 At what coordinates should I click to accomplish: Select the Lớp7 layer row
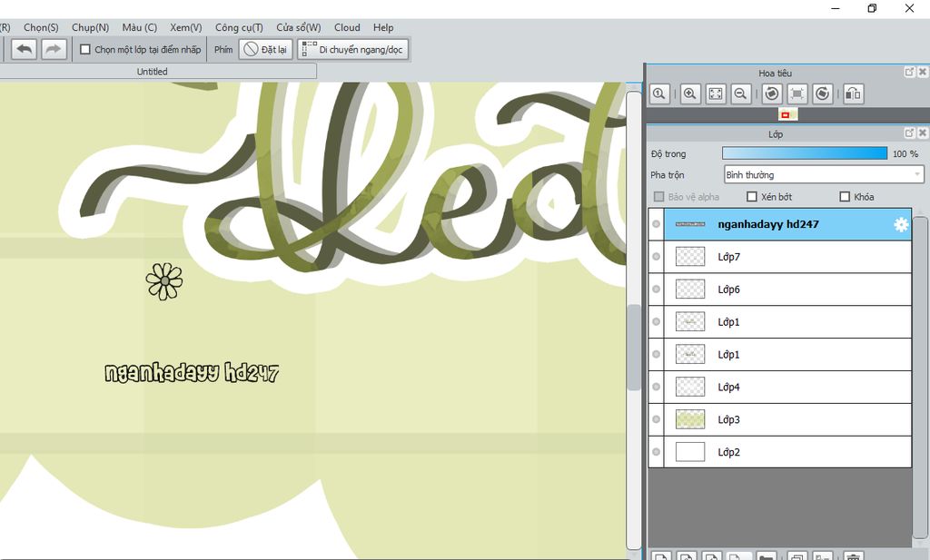point(787,257)
